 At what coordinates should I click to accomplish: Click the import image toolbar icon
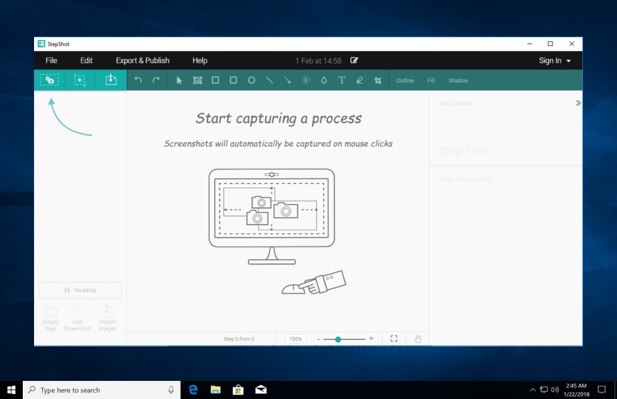111,80
